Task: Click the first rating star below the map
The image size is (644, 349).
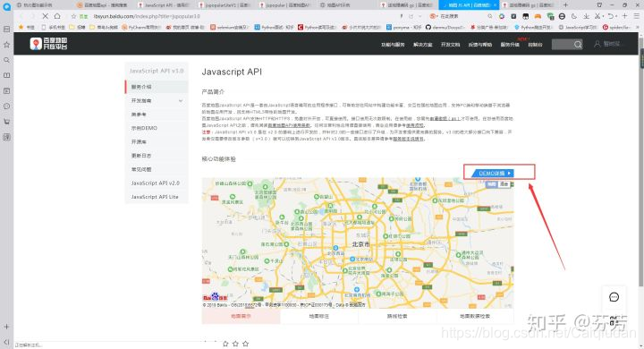Action: [225, 344]
